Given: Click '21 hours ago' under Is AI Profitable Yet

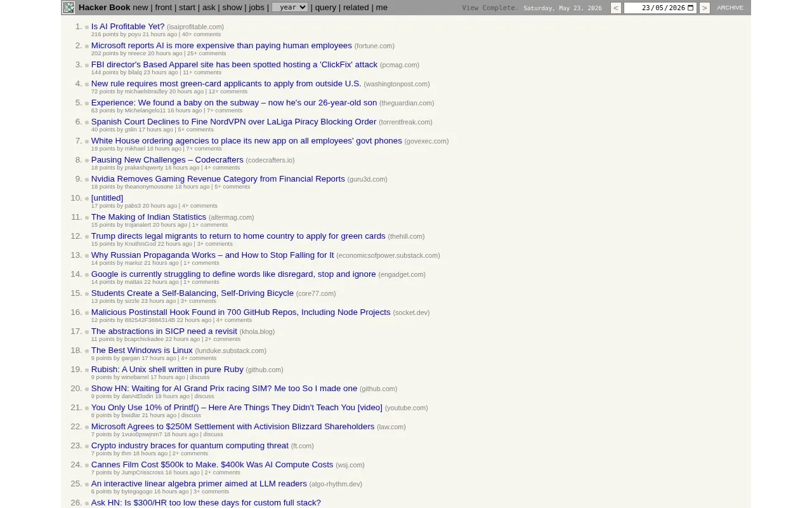Looking at the screenshot, I should (160, 34).
